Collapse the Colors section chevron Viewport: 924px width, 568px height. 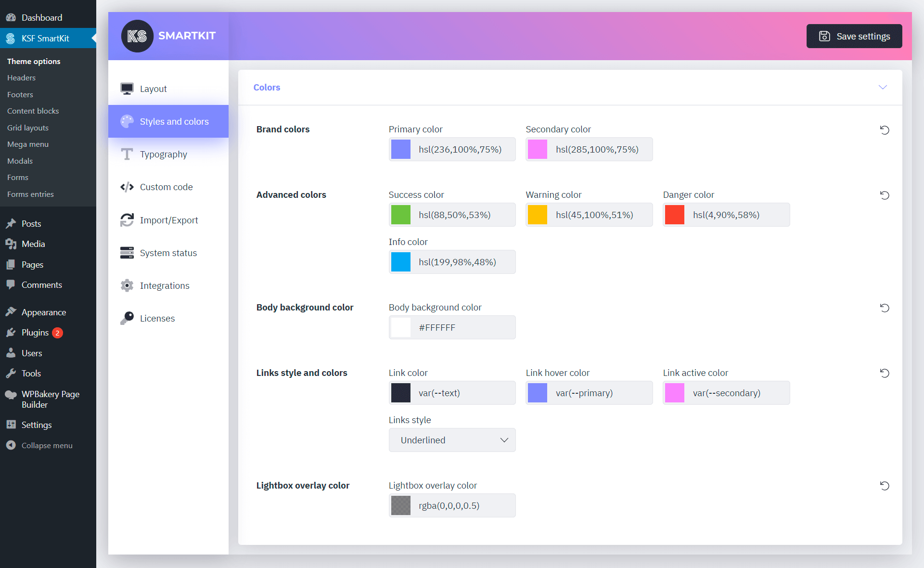pyautogui.click(x=883, y=87)
